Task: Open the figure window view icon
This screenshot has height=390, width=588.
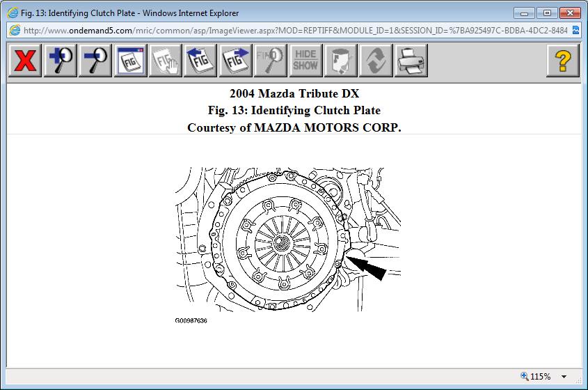Action: coord(130,61)
